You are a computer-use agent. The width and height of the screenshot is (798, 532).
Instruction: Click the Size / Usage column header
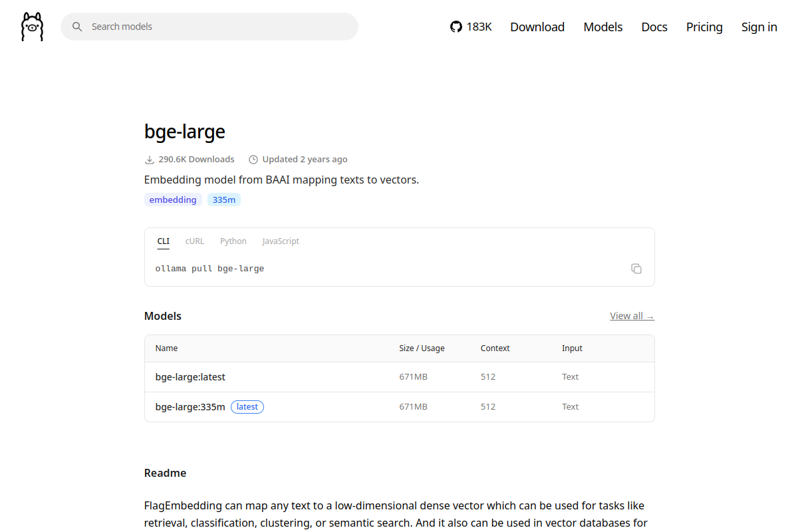point(422,348)
